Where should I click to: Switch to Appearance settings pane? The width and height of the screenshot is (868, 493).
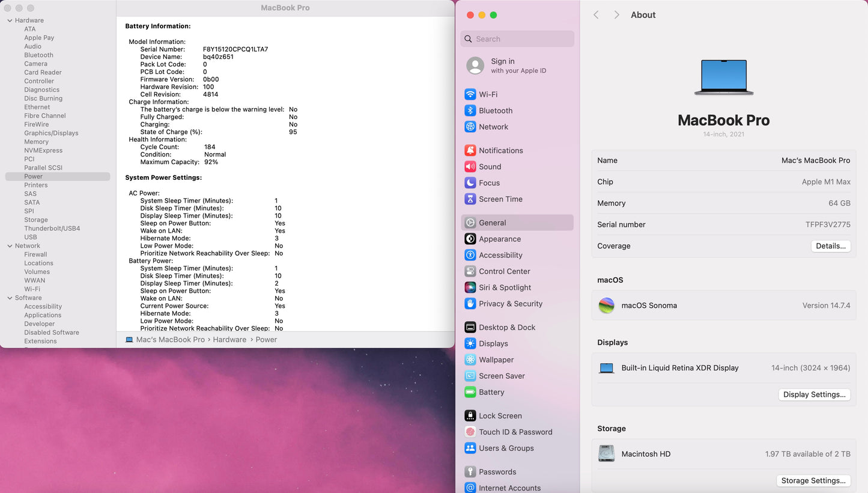499,239
